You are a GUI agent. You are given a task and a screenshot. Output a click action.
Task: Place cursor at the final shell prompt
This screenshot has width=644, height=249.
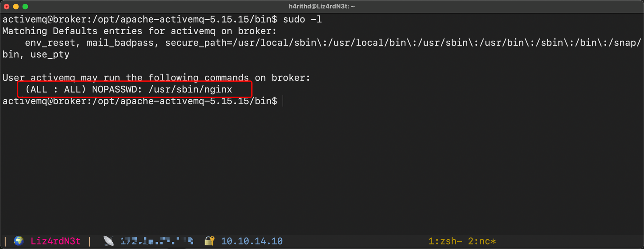(x=283, y=101)
